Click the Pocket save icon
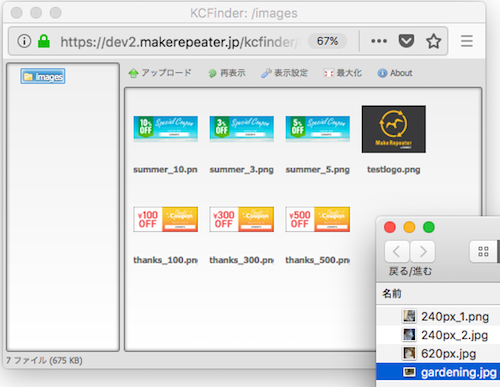This screenshot has height=387, width=500. click(406, 41)
